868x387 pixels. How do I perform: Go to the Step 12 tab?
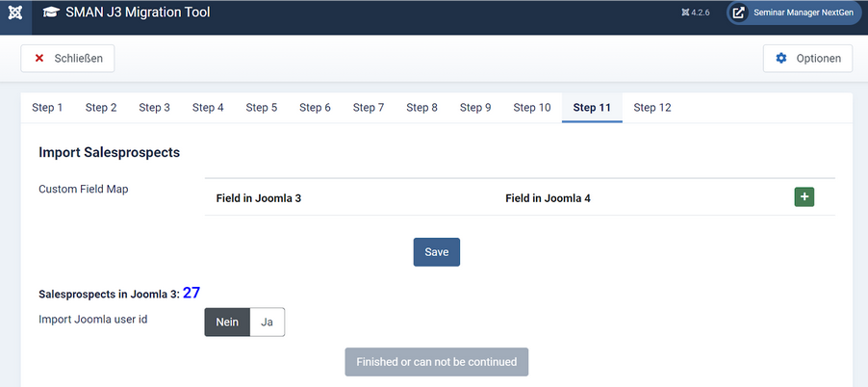(x=652, y=108)
